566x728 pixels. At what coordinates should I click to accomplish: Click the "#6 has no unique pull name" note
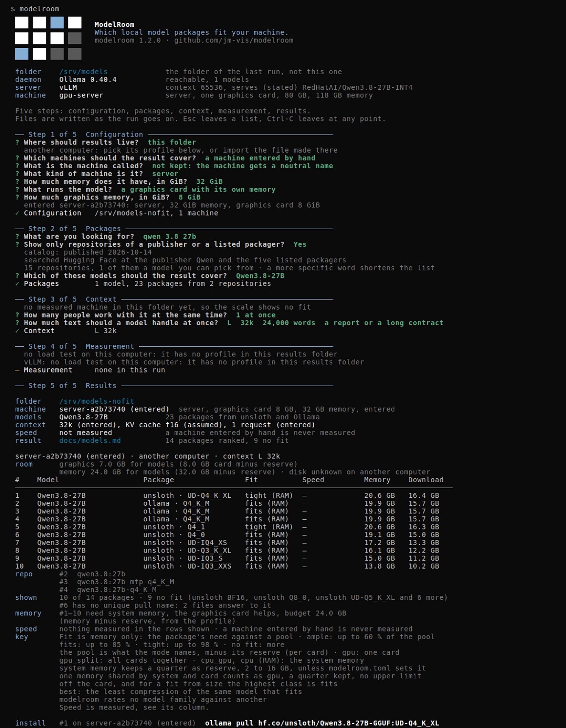click(x=165, y=605)
